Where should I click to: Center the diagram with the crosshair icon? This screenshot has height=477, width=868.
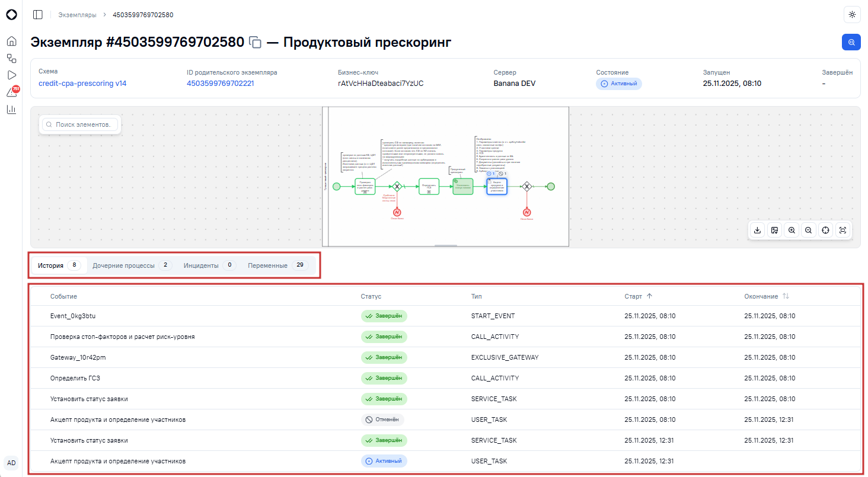(825, 230)
